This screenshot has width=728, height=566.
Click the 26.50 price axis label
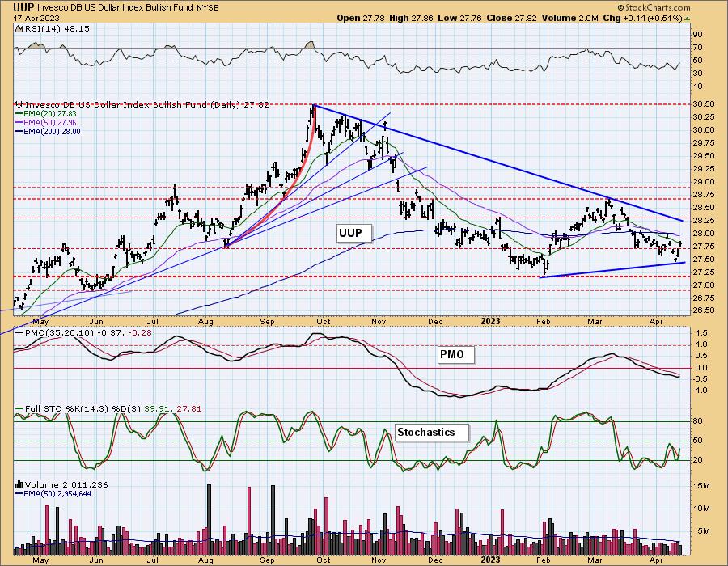703,310
